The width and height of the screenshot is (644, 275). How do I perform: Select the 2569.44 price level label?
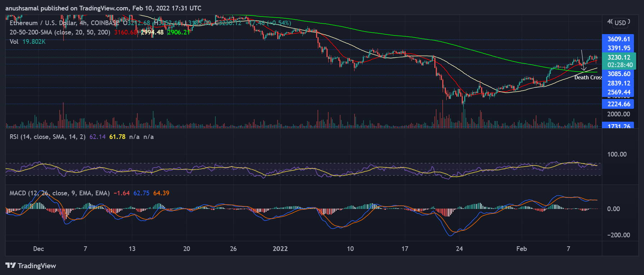click(618, 92)
